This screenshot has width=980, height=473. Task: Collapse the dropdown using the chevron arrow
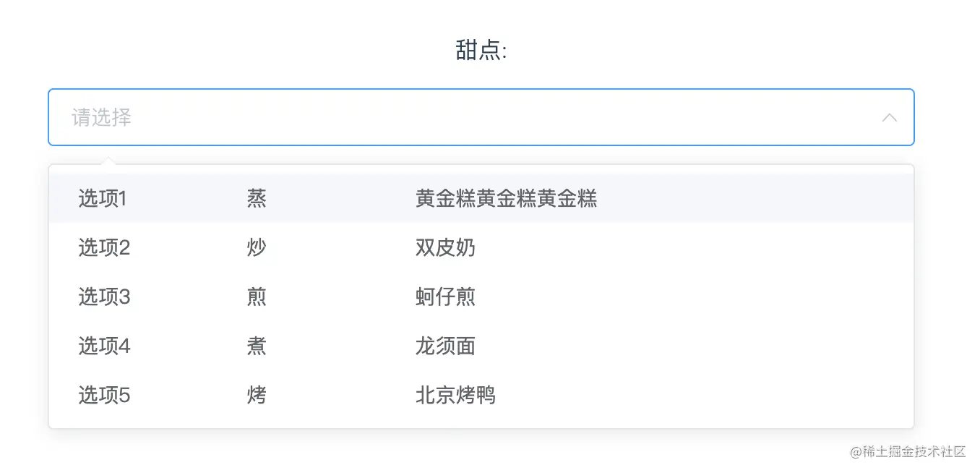[x=890, y=117]
